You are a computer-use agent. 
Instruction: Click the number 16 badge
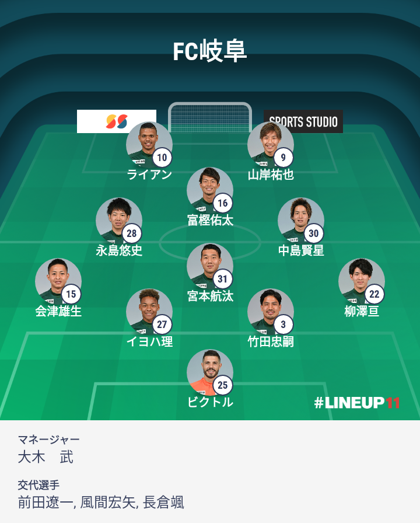[x=223, y=203]
